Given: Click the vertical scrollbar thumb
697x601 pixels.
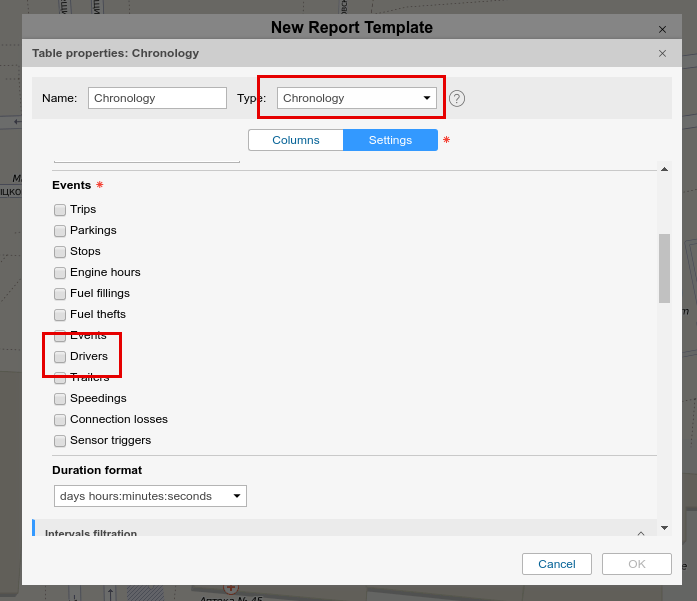Looking at the screenshot, I should tap(664, 267).
